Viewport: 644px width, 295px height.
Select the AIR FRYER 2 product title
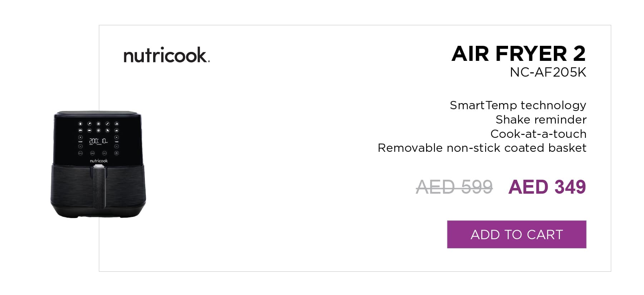(x=518, y=53)
